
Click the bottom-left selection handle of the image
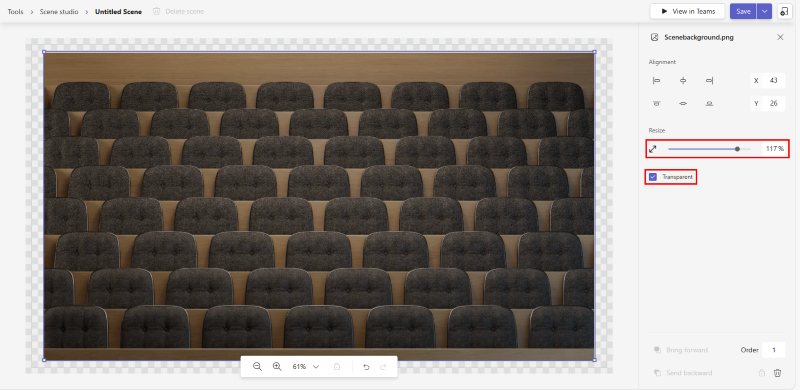coord(44,360)
